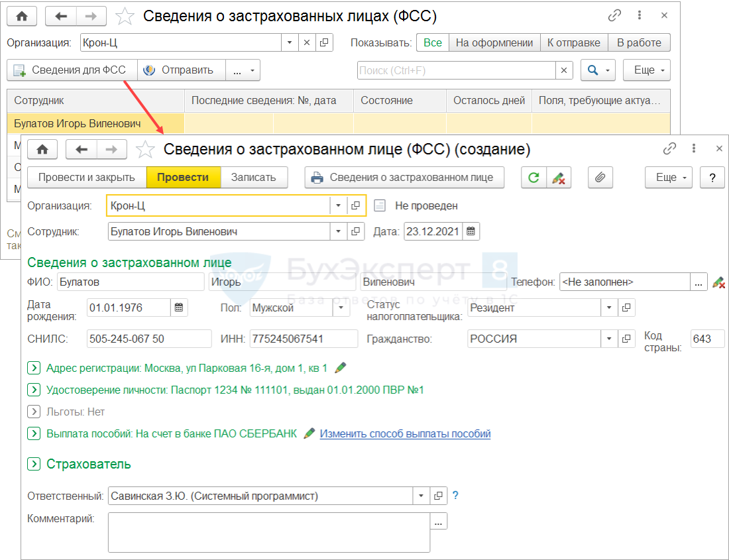Open citizenship РОССИЯ record
Viewport: 729px width, 560px height.
(626, 339)
